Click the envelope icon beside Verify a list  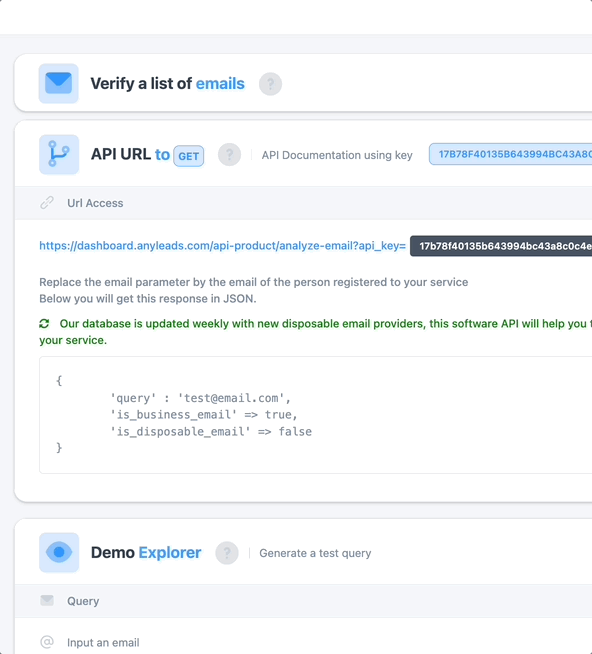point(58,83)
